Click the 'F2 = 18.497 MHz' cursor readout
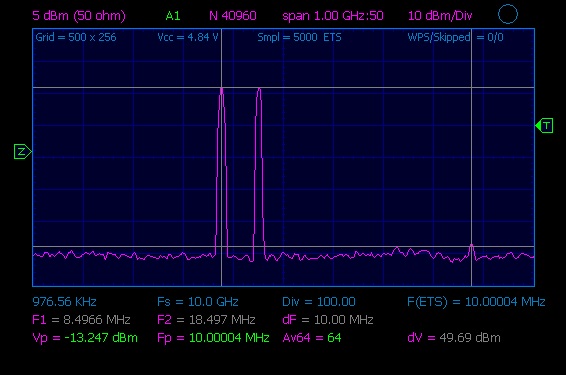This screenshot has width=566, height=375. point(206,319)
